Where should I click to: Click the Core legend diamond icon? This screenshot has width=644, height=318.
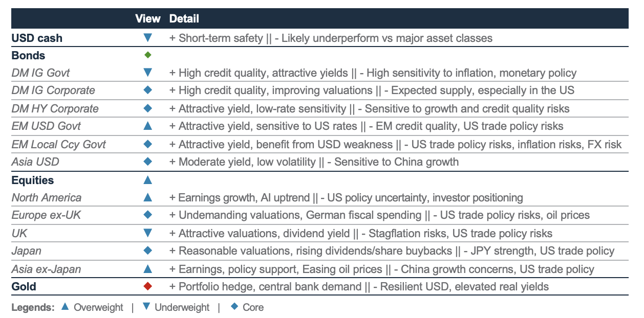234,307
